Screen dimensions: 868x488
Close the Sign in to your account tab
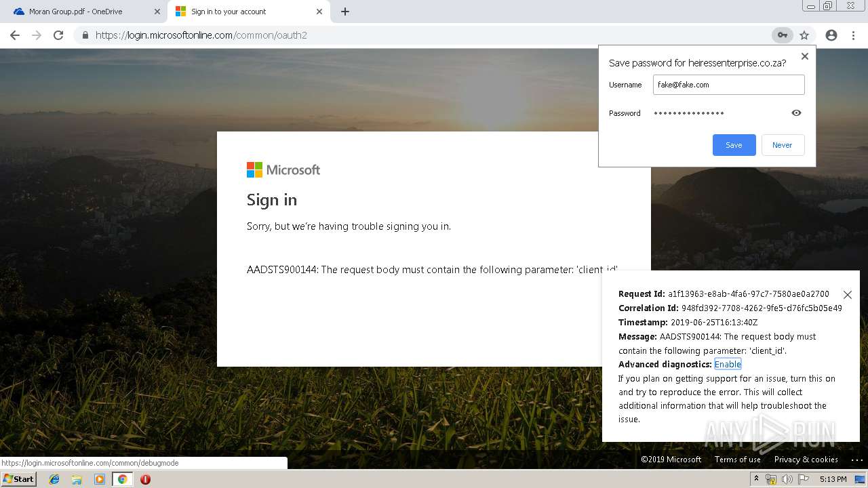click(x=319, y=12)
